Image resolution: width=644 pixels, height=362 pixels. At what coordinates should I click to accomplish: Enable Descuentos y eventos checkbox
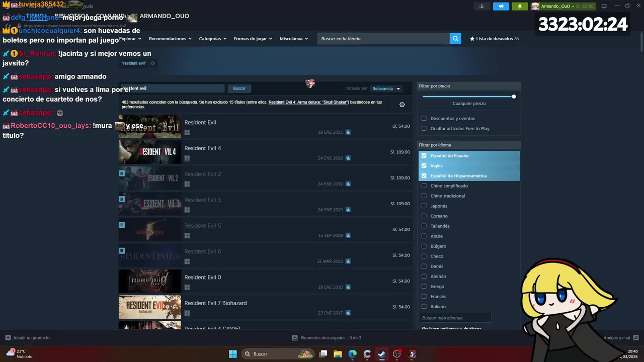pyautogui.click(x=424, y=119)
